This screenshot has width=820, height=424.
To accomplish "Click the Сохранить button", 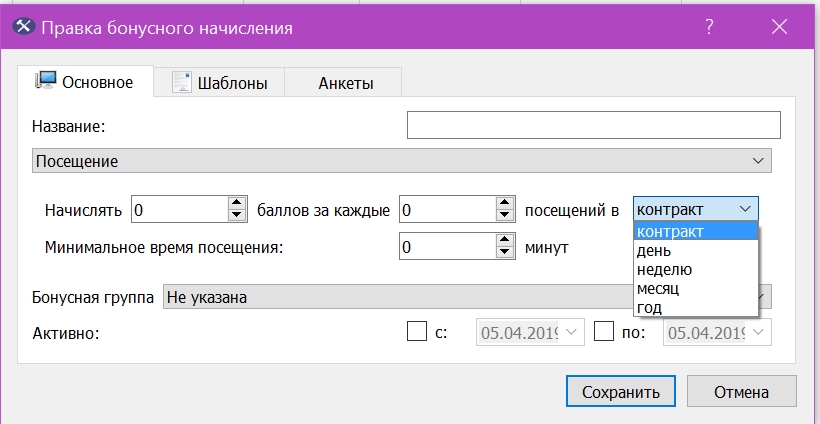I will 621,391.
